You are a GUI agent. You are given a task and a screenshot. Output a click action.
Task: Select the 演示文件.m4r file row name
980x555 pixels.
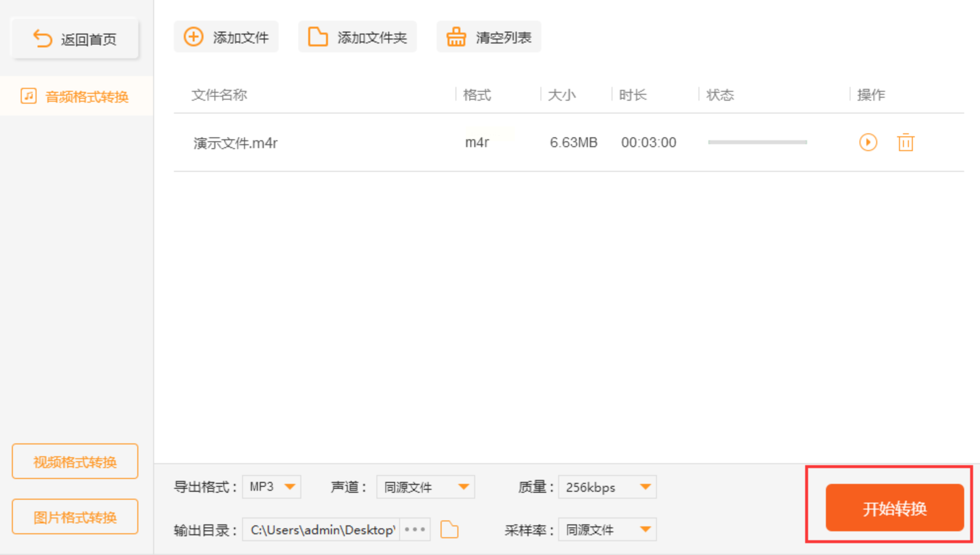[236, 143]
